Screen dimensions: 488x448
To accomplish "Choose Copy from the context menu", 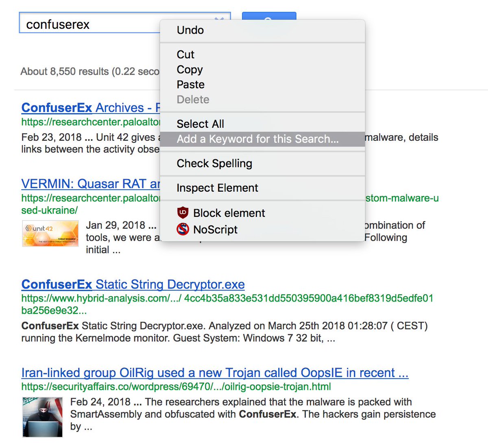I will point(262,70).
